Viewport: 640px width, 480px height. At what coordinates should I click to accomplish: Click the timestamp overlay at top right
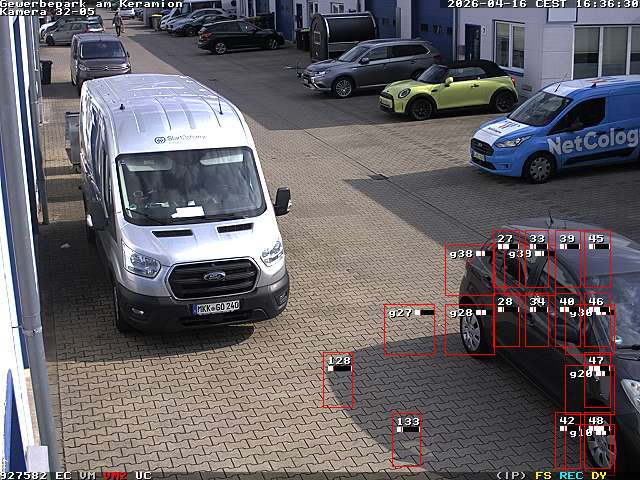[543, 4]
